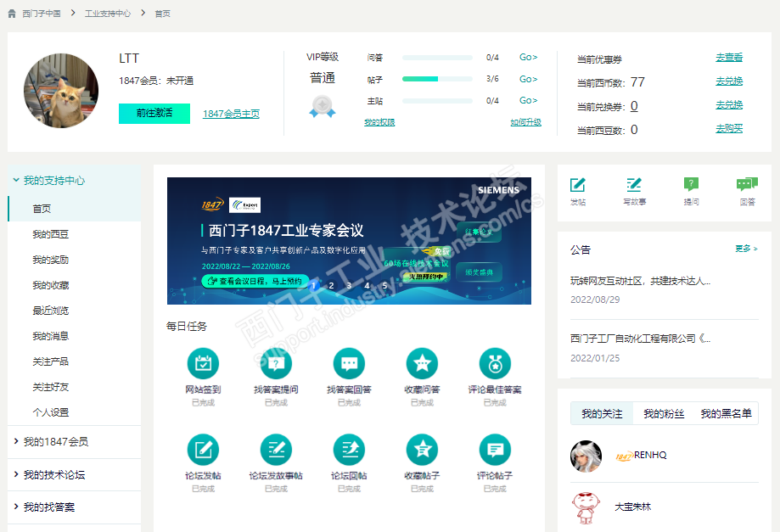Click the 评论帖子 task icon
This screenshot has height=532, width=780.
(x=495, y=450)
